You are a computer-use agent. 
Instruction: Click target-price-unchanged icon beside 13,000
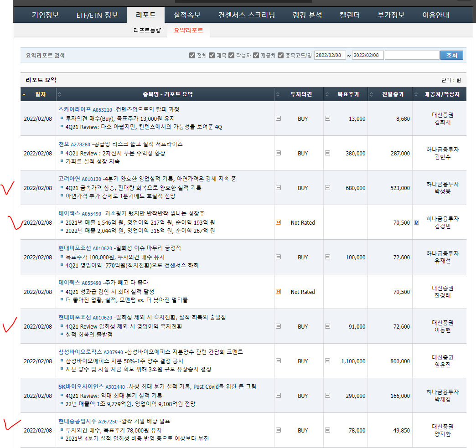(x=327, y=118)
